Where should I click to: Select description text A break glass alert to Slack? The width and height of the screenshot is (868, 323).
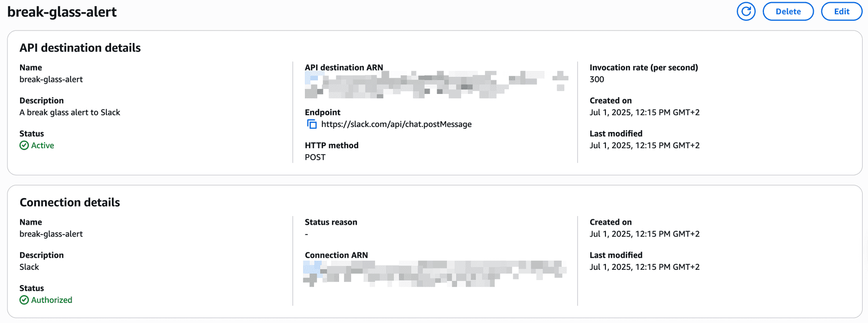(70, 112)
